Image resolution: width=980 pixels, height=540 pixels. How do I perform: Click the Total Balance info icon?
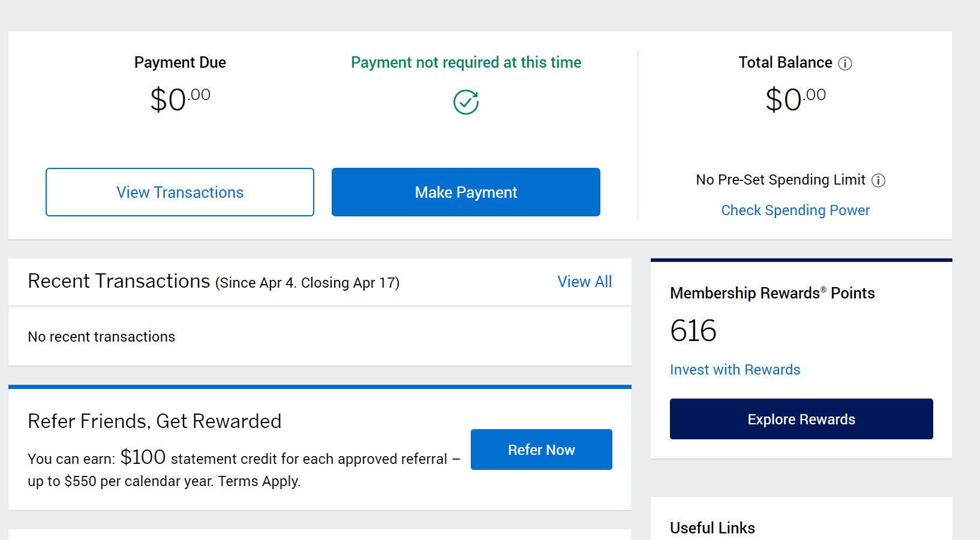[x=844, y=64]
